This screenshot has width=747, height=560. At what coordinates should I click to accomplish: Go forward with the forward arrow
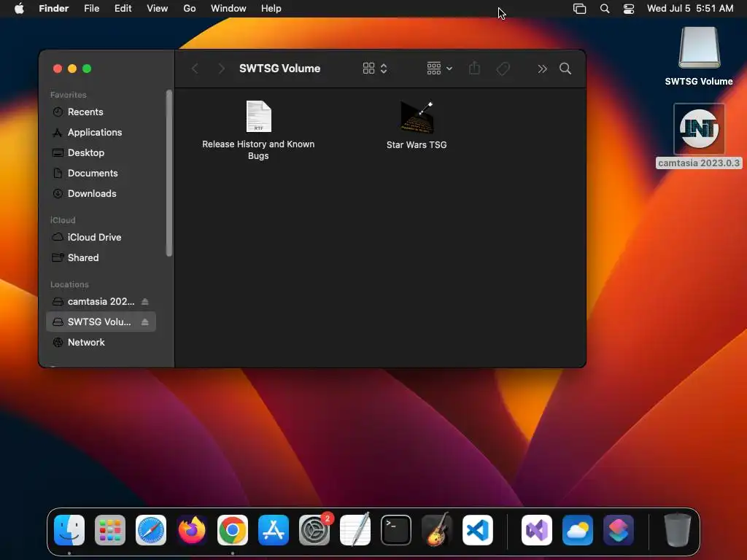click(x=222, y=69)
